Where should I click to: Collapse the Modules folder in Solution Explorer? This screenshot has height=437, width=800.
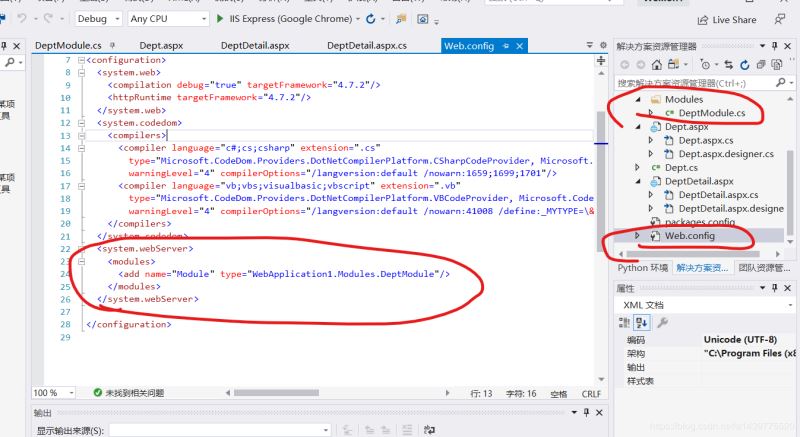(639, 99)
